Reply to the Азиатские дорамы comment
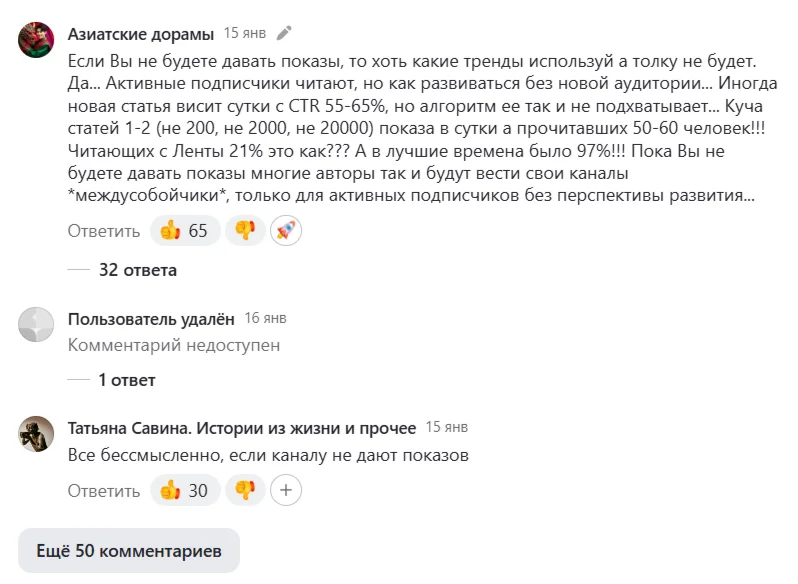The height and width of the screenshot is (584, 798). [104, 231]
